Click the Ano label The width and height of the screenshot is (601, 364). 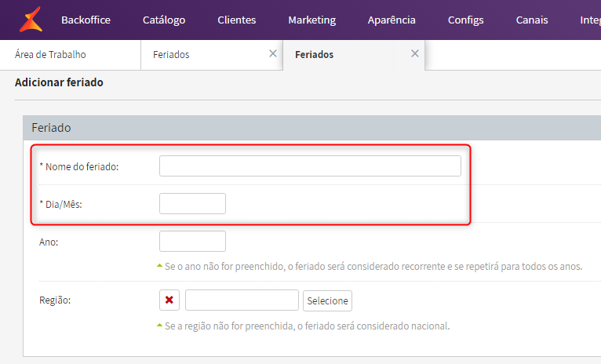[49, 242]
